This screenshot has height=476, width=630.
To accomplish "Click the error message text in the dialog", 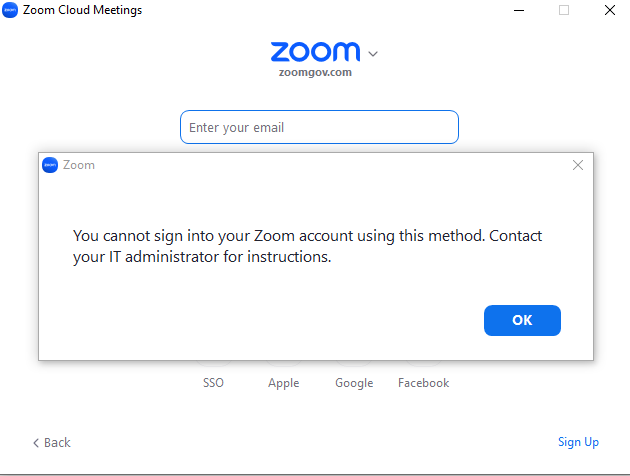I will [313, 246].
